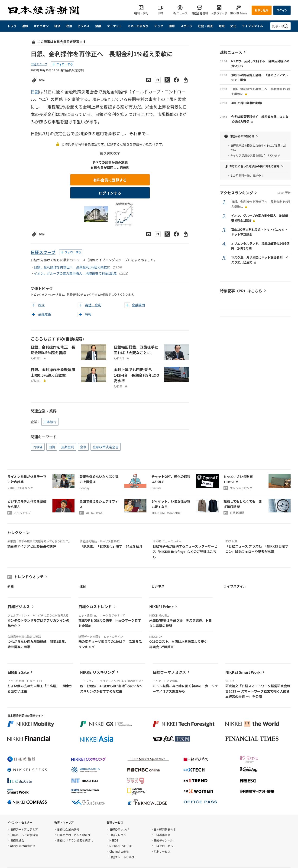
Task: Open the 人事ウオッチ icon
Action: [x=219, y=10]
